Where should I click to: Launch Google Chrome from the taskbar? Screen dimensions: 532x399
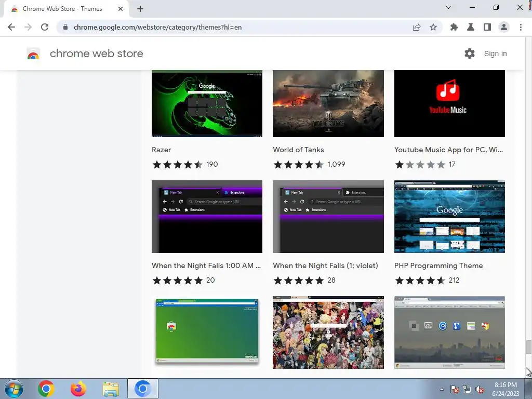click(x=46, y=389)
